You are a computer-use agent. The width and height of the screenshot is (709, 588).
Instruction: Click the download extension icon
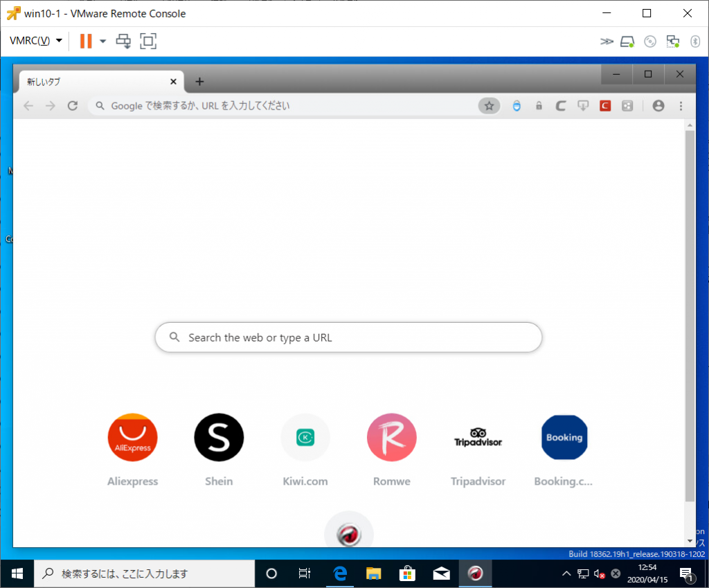583,106
